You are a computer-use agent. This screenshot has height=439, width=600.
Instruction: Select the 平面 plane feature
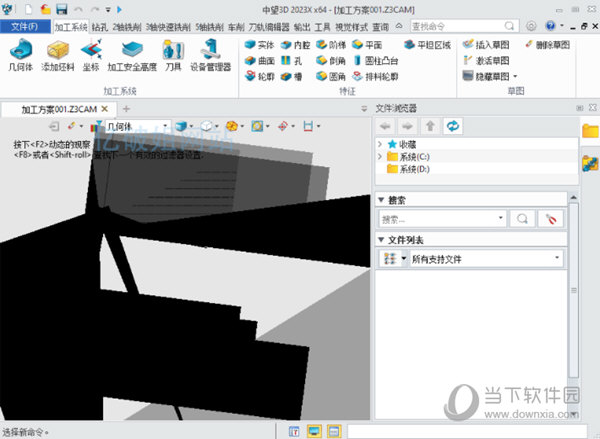[367, 45]
